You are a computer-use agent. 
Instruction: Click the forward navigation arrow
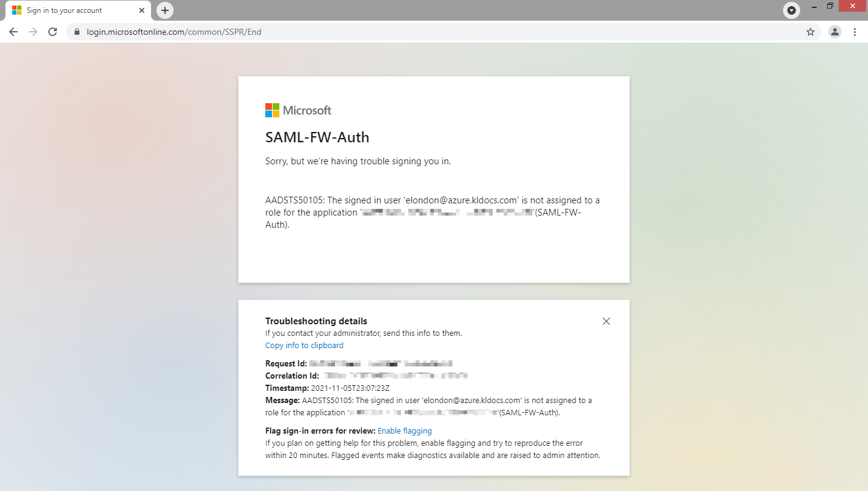click(33, 31)
